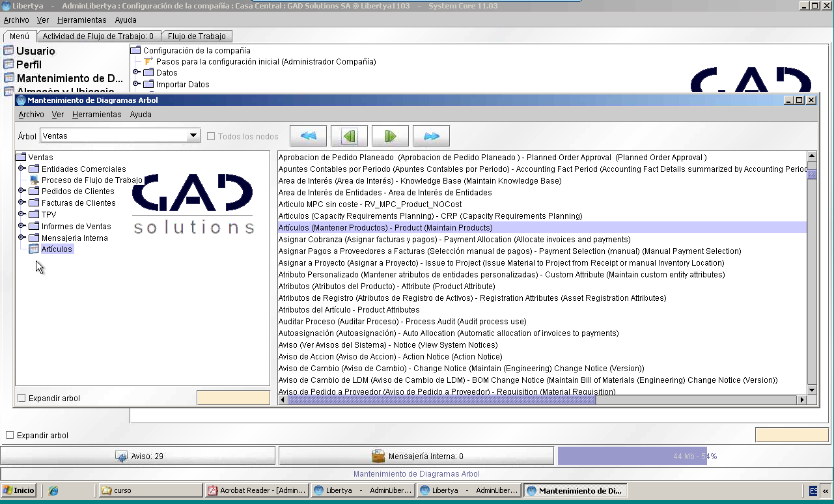Open Ver menu in the diagram window
Screen dimensions: 834x504
[x=58, y=115]
